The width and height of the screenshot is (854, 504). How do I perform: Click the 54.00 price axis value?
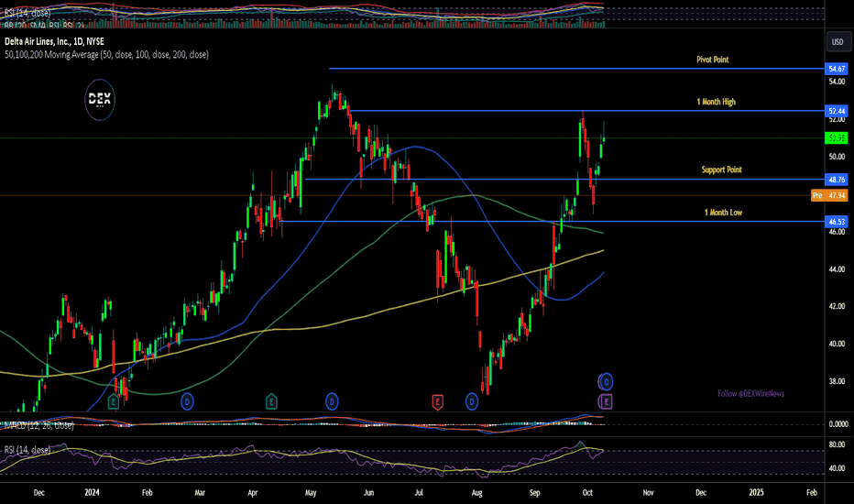point(837,82)
